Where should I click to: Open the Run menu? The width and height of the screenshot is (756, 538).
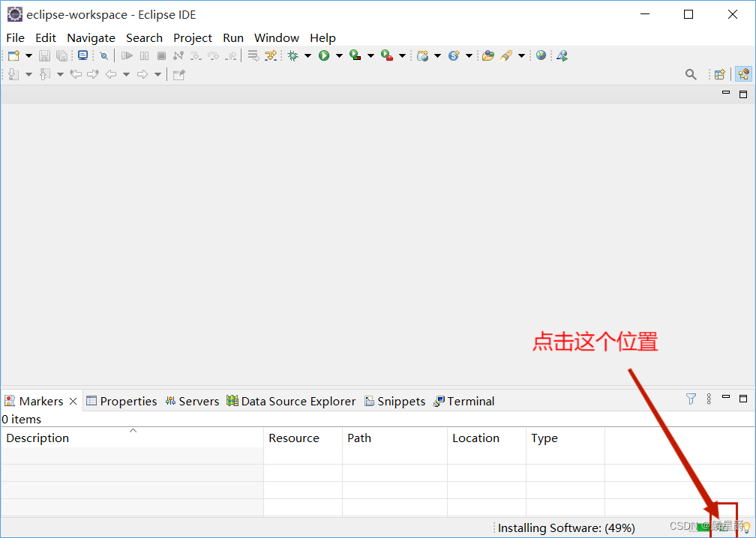(x=233, y=38)
